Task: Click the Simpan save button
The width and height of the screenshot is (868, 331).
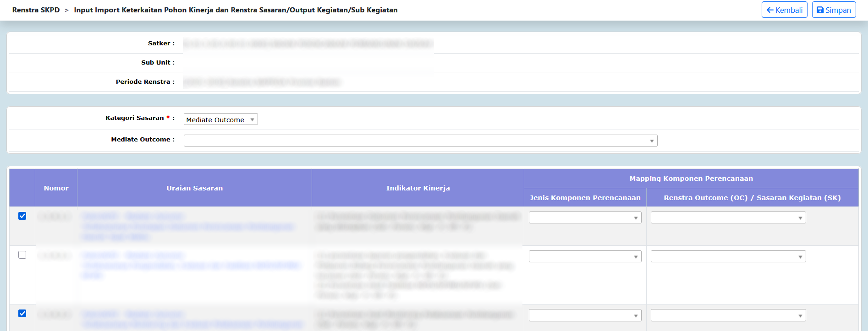Action: pos(834,10)
